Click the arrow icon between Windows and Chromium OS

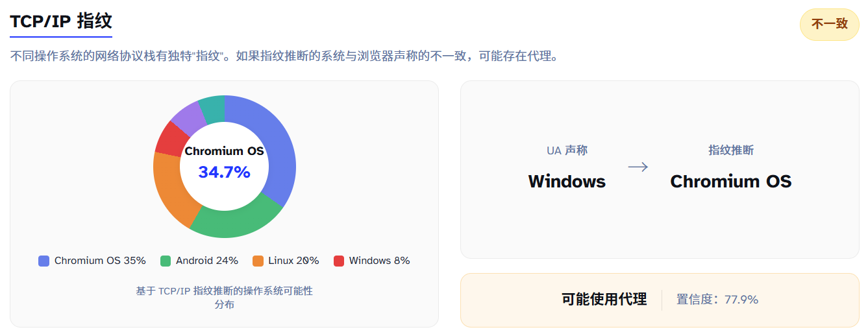[x=638, y=167]
